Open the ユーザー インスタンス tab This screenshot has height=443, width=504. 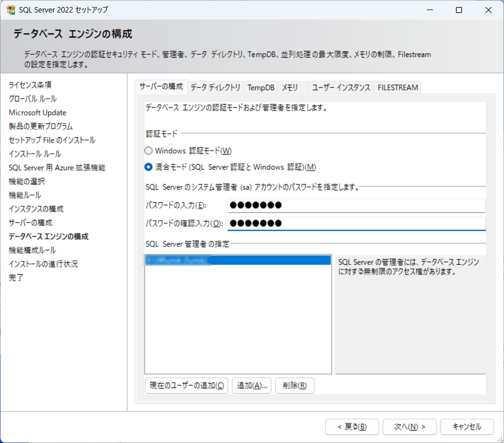pos(341,88)
